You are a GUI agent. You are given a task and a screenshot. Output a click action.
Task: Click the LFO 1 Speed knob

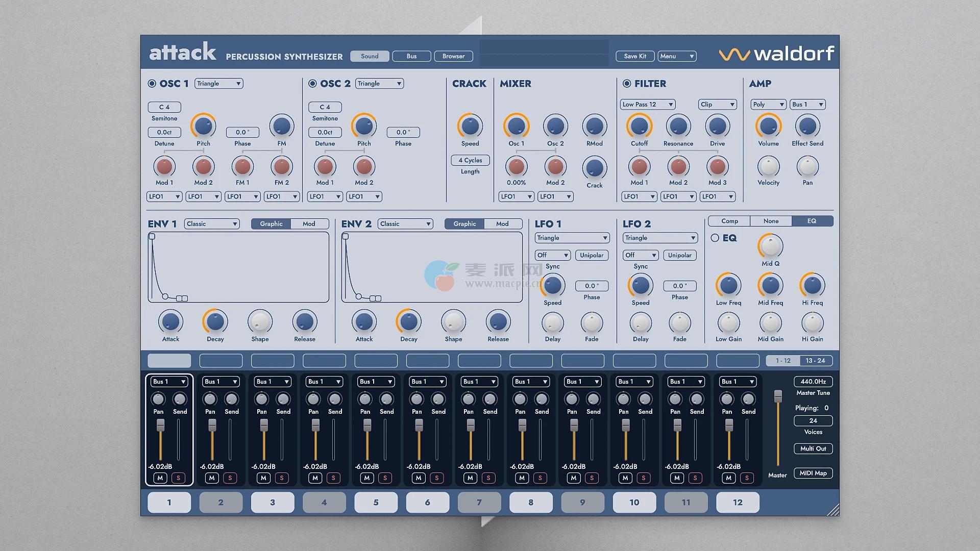point(552,286)
